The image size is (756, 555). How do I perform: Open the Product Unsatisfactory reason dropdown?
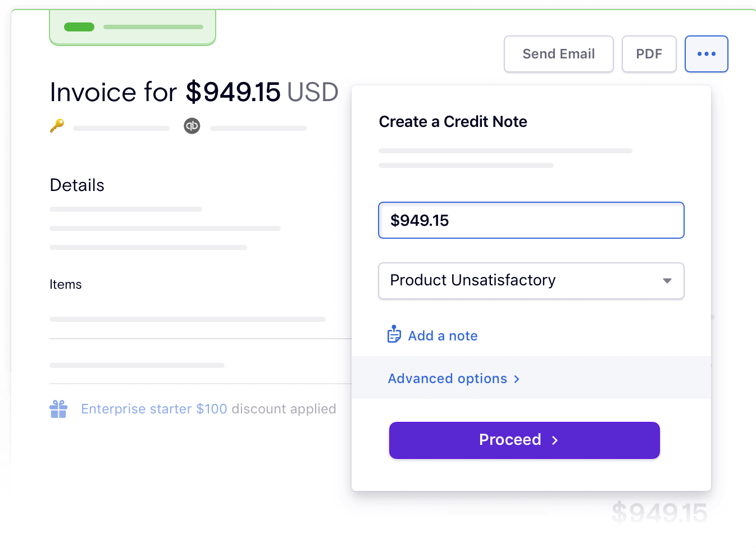coord(531,281)
